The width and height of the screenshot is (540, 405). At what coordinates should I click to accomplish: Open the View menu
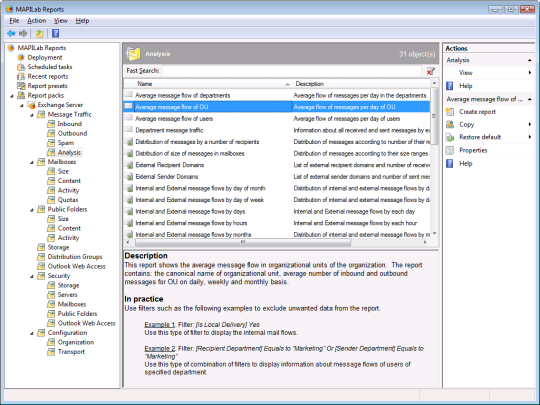(x=61, y=21)
